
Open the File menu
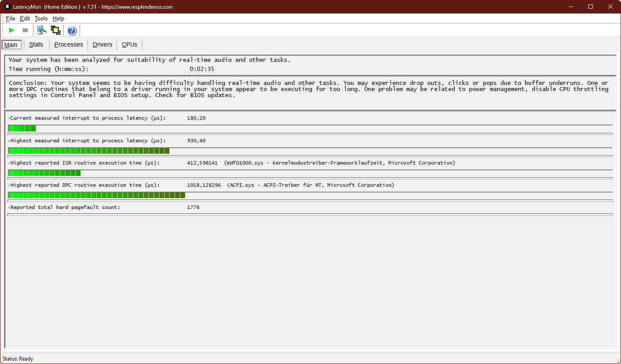point(10,19)
